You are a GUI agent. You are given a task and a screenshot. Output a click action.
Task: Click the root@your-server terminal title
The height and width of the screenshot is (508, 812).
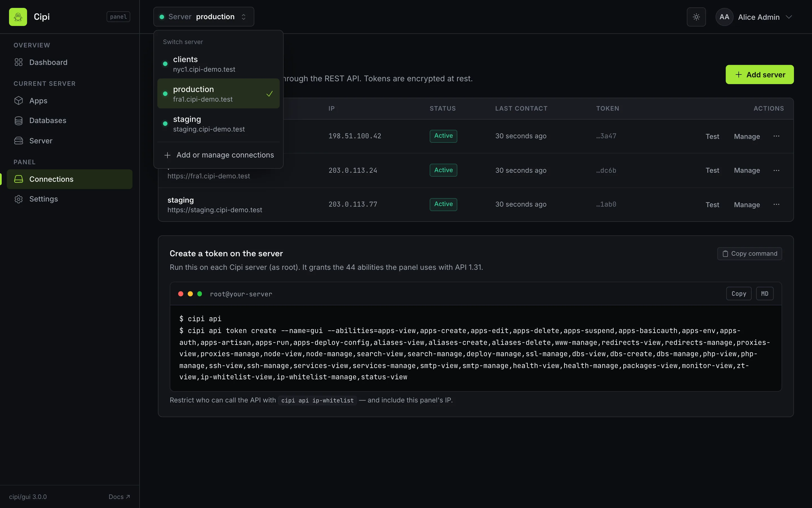[x=241, y=294]
